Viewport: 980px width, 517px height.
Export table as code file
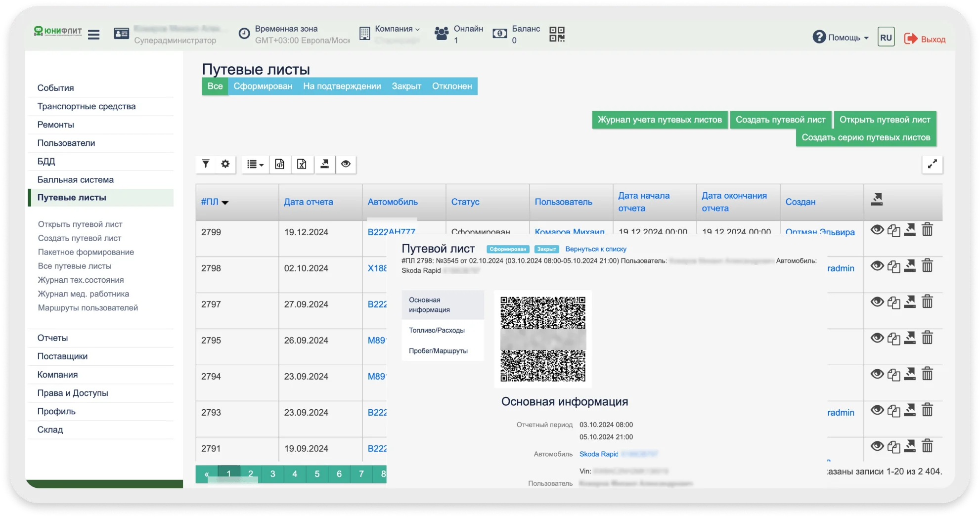click(280, 164)
